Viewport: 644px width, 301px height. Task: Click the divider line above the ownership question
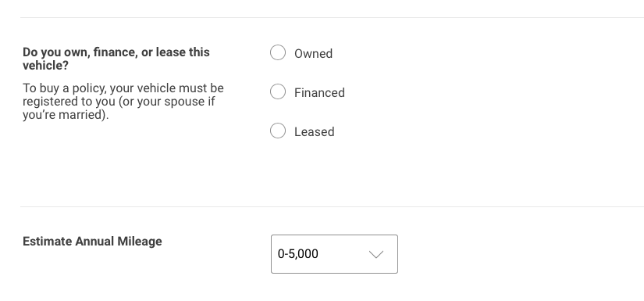pos(332,18)
